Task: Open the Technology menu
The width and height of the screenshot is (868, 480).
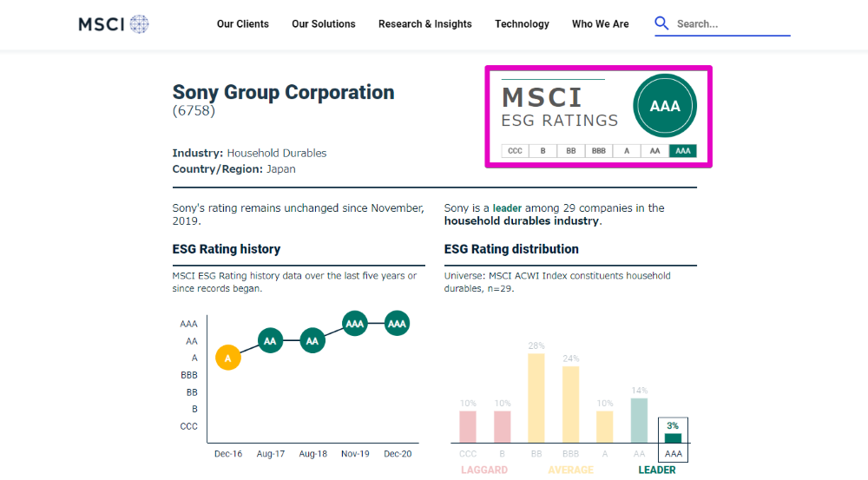Action: (522, 23)
